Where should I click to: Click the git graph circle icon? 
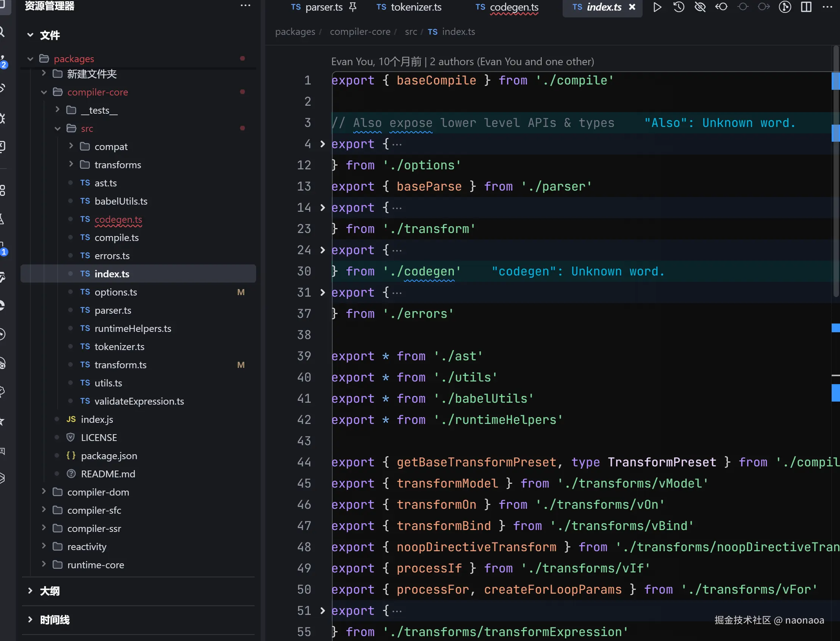coord(785,7)
